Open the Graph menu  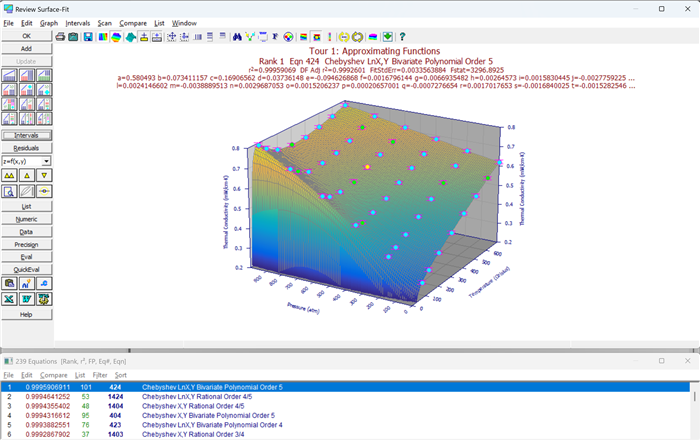49,23
